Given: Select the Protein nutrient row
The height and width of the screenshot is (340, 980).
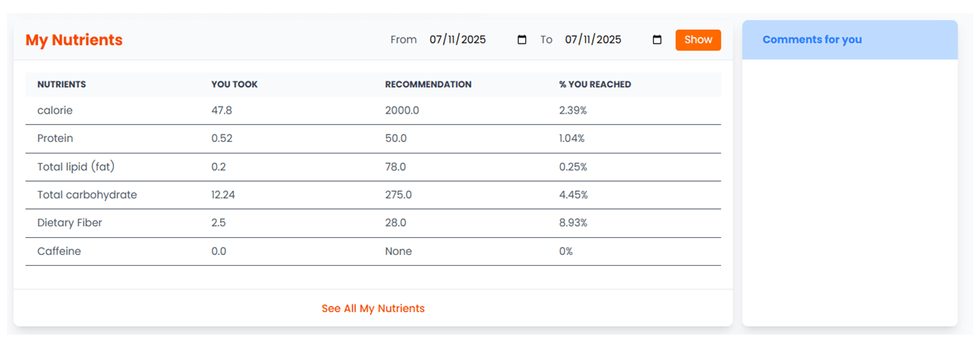Looking at the screenshot, I should click(x=373, y=139).
